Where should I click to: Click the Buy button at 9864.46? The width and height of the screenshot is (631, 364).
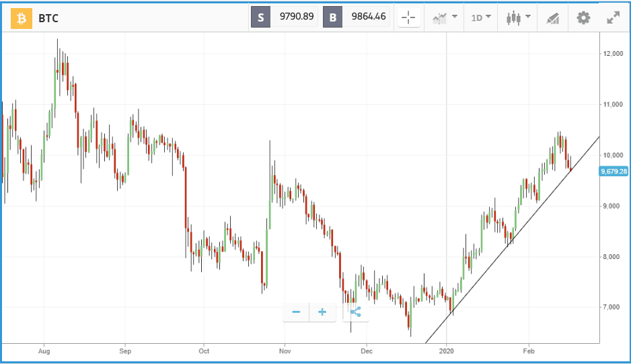pyautogui.click(x=356, y=17)
